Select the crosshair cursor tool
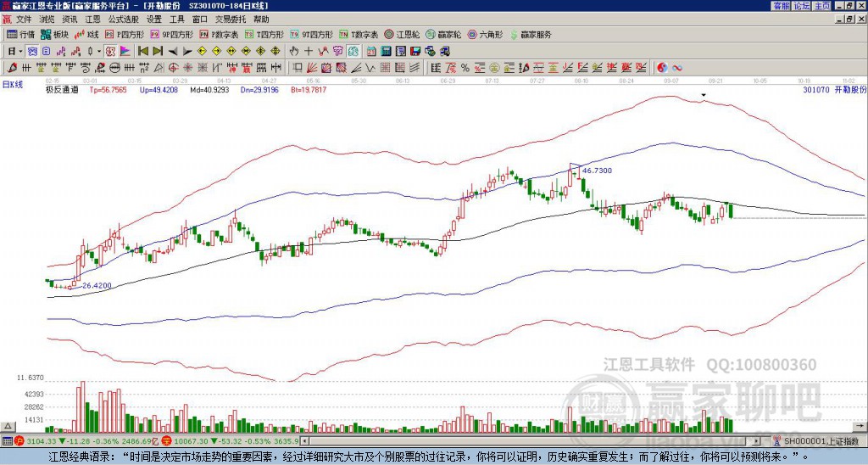 (309, 51)
